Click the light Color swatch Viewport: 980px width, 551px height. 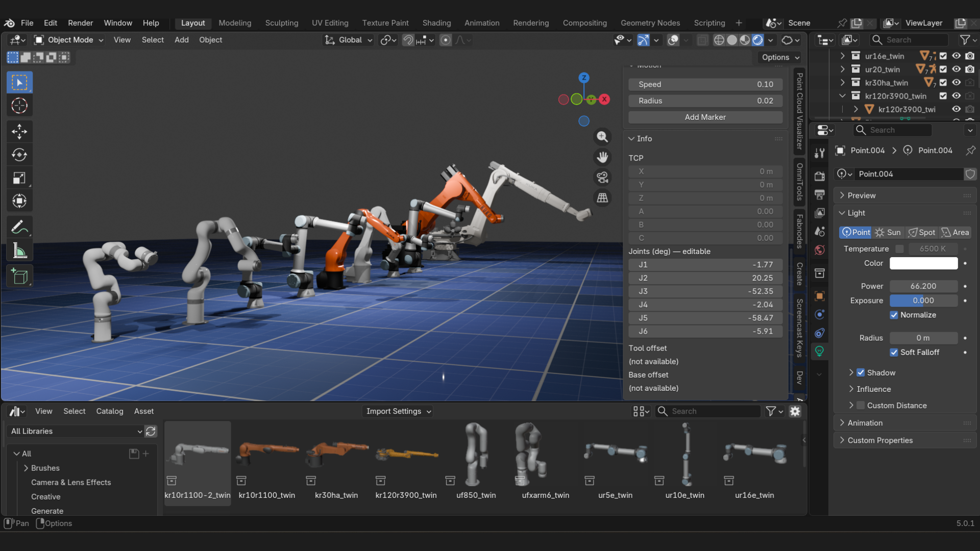tap(923, 263)
